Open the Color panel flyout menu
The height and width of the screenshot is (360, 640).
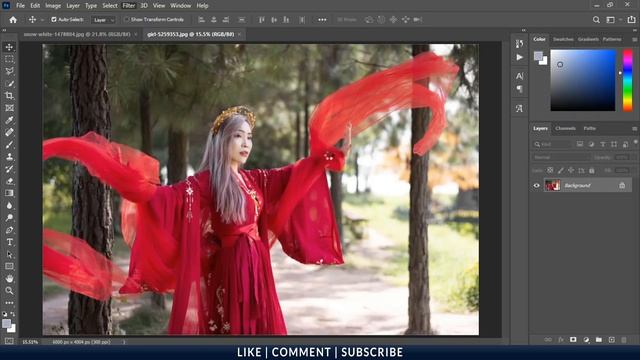pyautogui.click(x=634, y=40)
